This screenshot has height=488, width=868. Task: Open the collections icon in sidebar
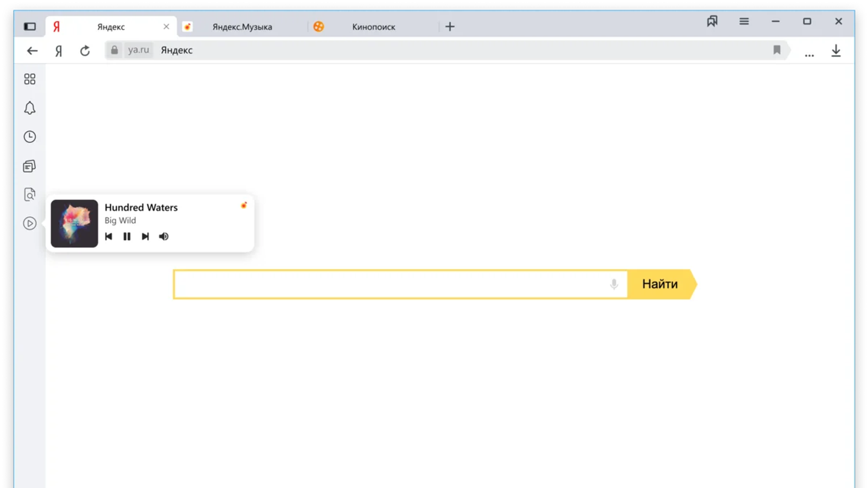[30, 166]
